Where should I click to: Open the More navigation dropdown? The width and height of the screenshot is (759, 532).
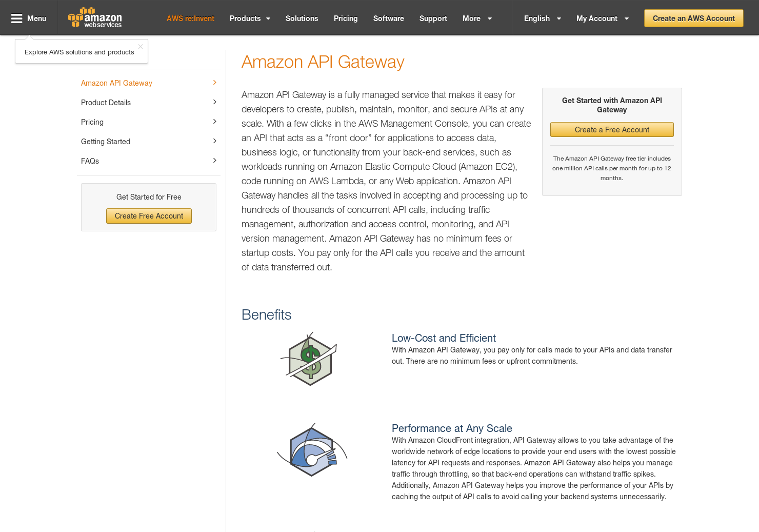click(x=476, y=18)
